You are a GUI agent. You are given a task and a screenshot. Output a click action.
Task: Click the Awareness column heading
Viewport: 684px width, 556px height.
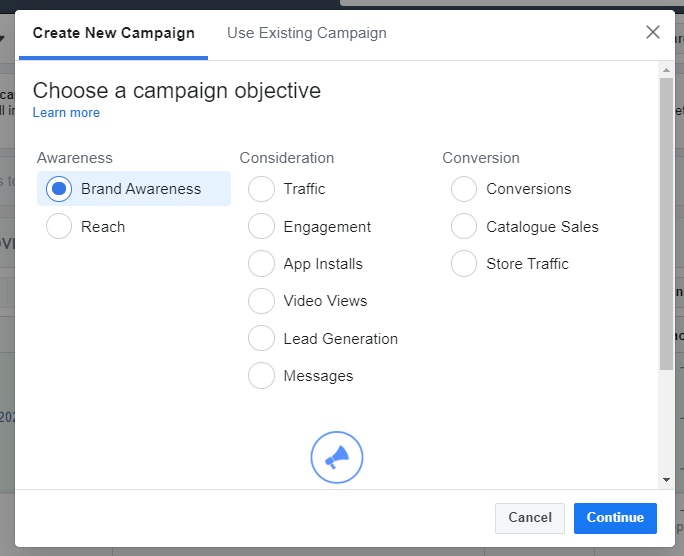coord(75,158)
